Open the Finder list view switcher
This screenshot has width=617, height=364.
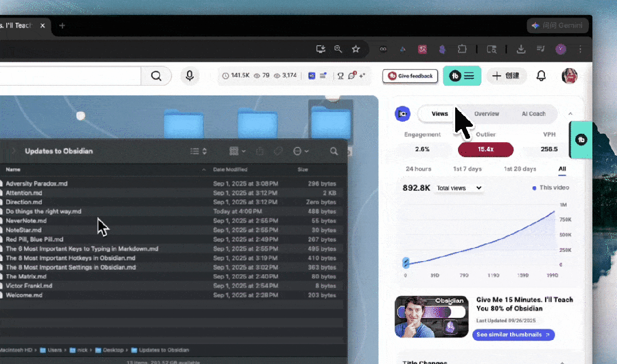[x=199, y=151]
